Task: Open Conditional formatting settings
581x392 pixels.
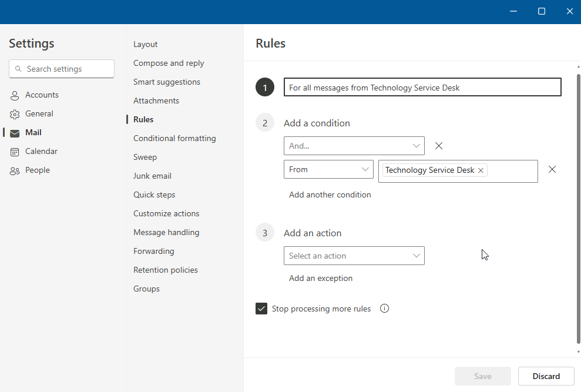Action: click(x=174, y=139)
